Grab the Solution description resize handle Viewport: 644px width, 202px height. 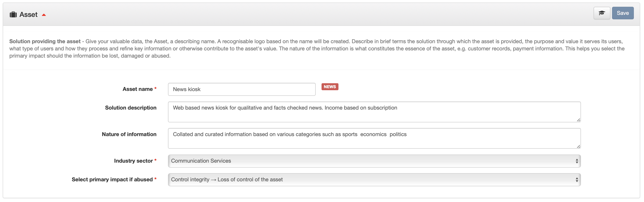pos(578,120)
